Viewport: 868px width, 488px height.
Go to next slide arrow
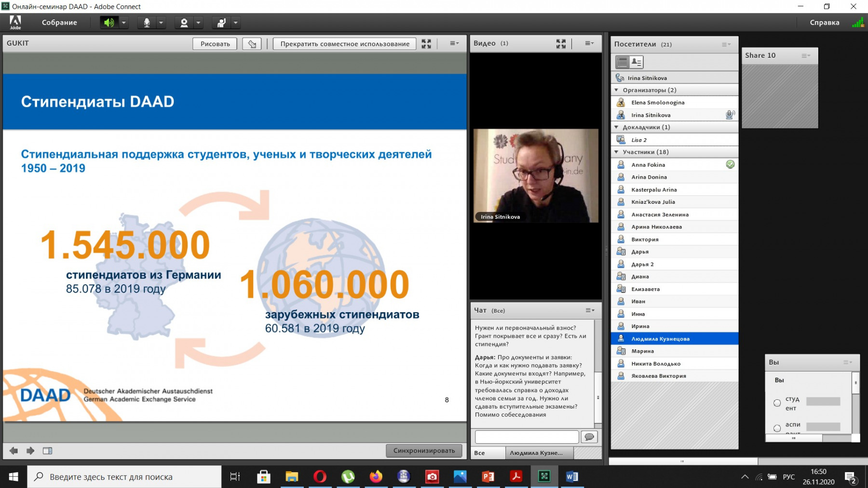pos(30,451)
